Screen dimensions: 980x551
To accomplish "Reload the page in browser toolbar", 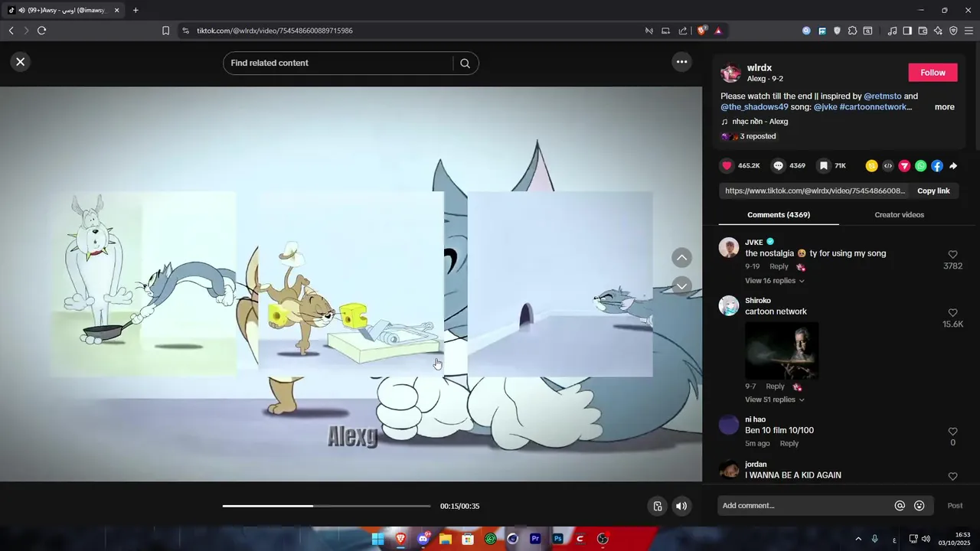I will (41, 31).
